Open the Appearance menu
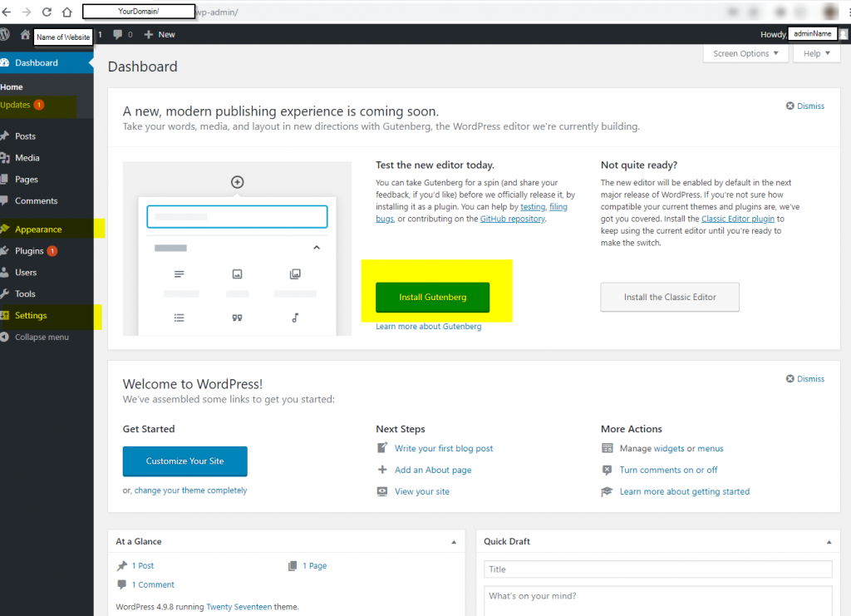This screenshot has height=616, width=851. click(38, 229)
